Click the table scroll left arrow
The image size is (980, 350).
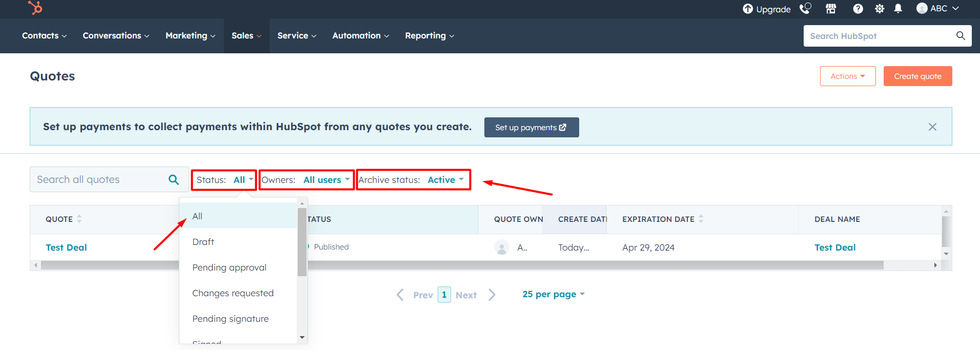coord(35,265)
